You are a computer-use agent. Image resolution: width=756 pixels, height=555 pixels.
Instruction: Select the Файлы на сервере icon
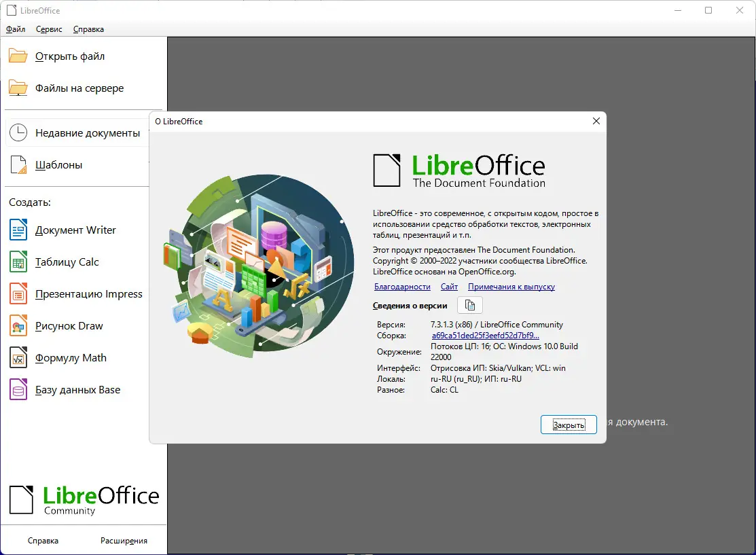16,88
